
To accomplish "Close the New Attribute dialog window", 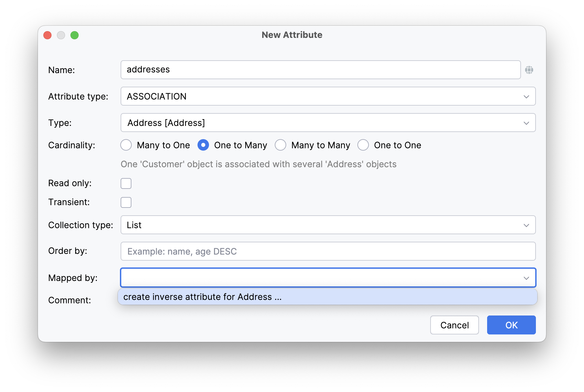I will (x=47, y=35).
